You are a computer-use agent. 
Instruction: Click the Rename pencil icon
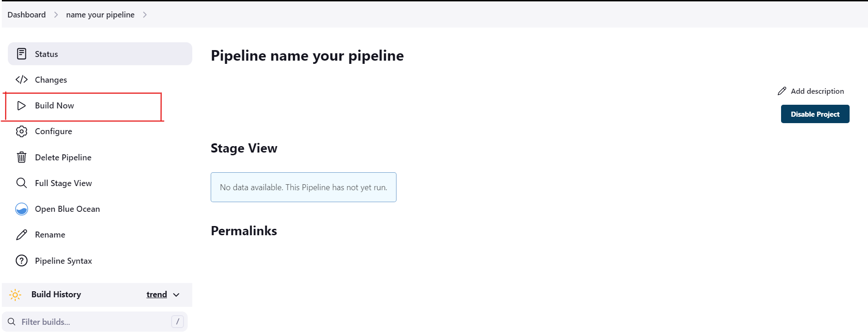pyautogui.click(x=22, y=234)
